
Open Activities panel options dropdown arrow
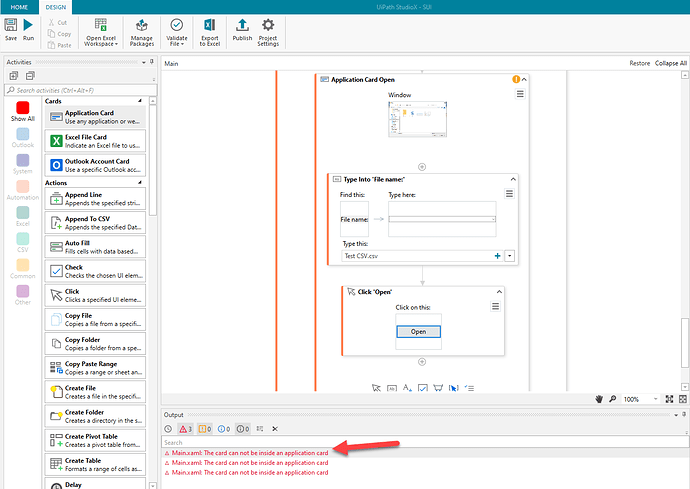point(143,62)
